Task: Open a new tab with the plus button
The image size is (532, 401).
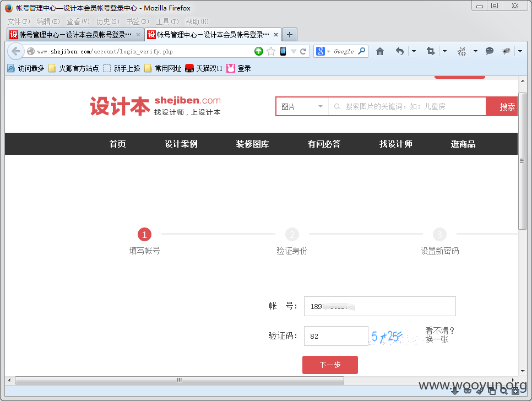Action: click(290, 35)
